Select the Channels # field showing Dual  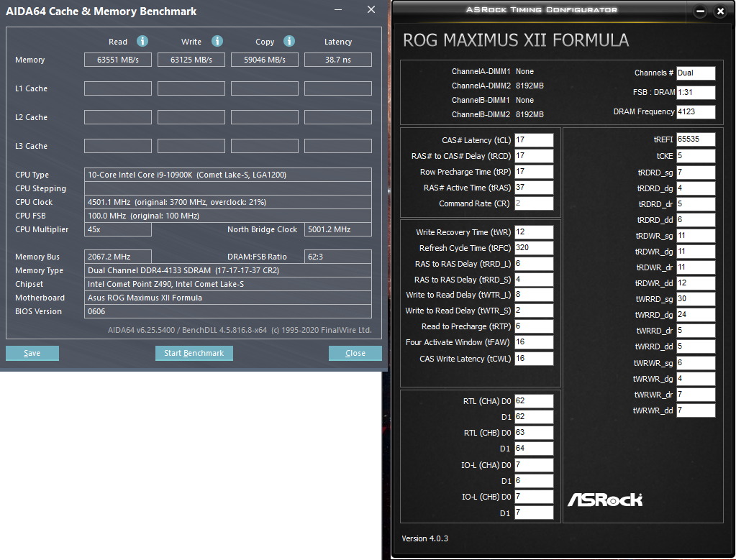(x=695, y=73)
